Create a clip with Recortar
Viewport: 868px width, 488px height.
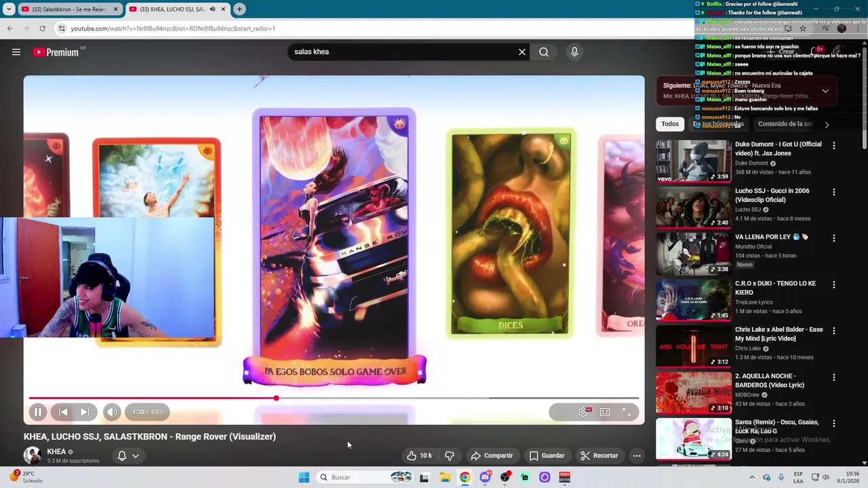(x=599, y=455)
